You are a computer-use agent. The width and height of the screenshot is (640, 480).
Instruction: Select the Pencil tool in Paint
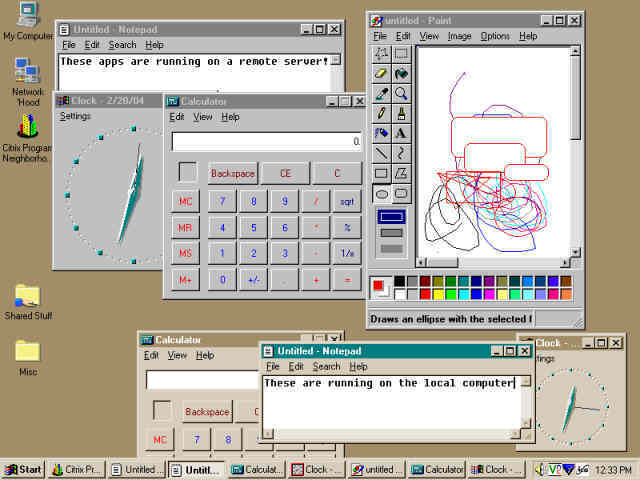(x=381, y=112)
